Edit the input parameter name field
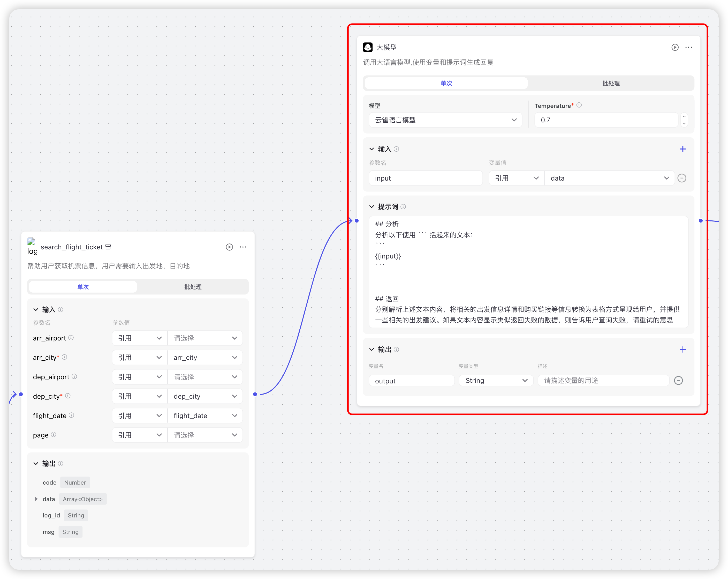The width and height of the screenshot is (728, 579). tap(426, 178)
